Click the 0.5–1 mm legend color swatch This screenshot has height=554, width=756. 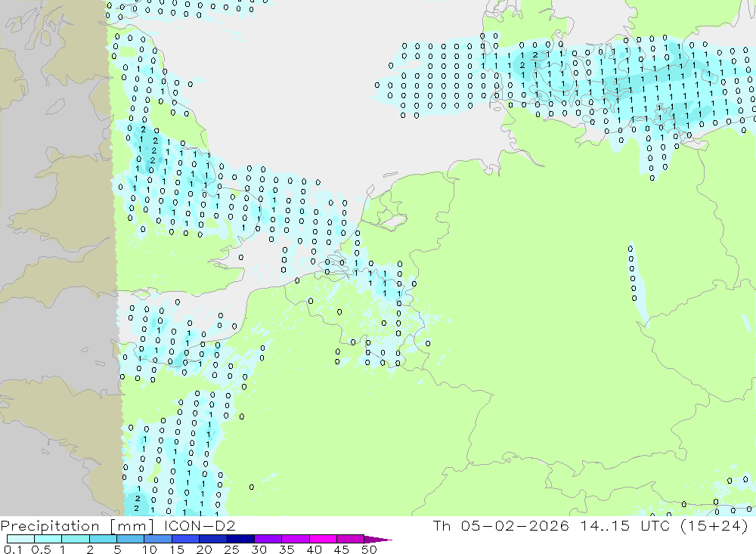48,539
